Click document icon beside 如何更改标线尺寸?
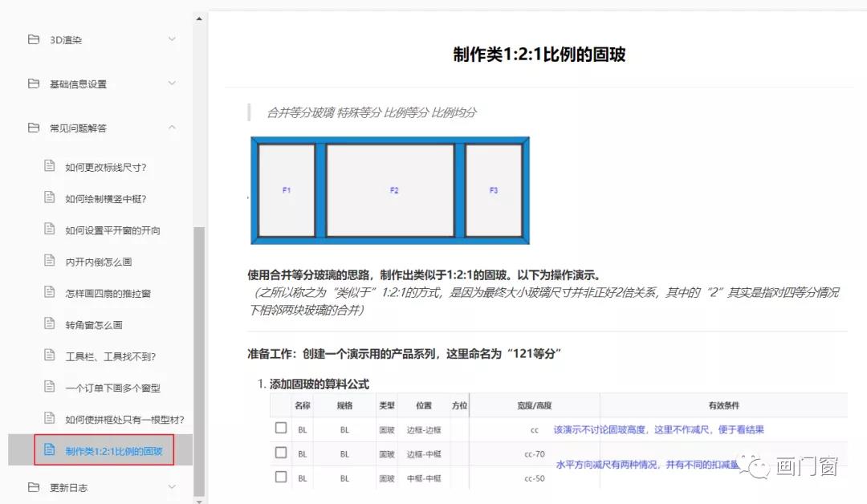The width and height of the screenshot is (867, 504). pos(49,166)
